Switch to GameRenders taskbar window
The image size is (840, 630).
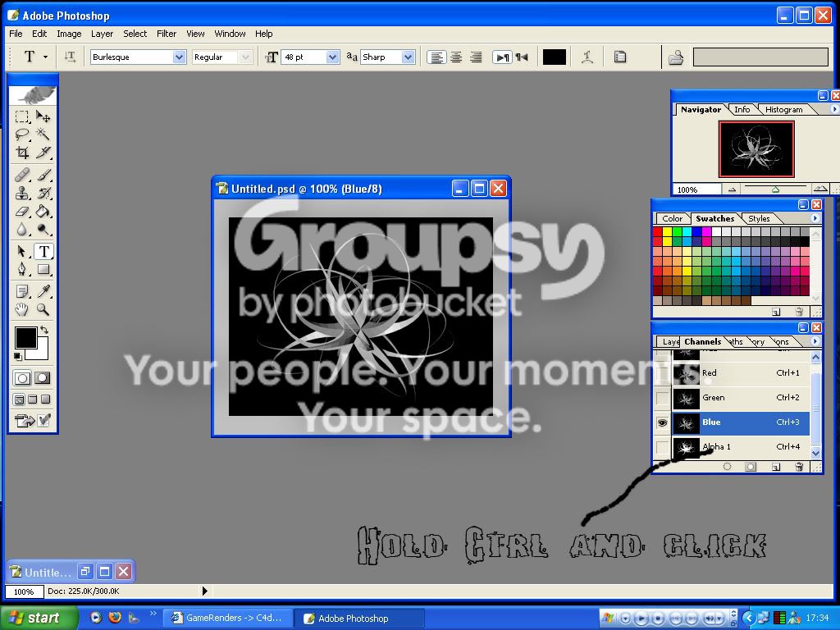tap(227, 618)
